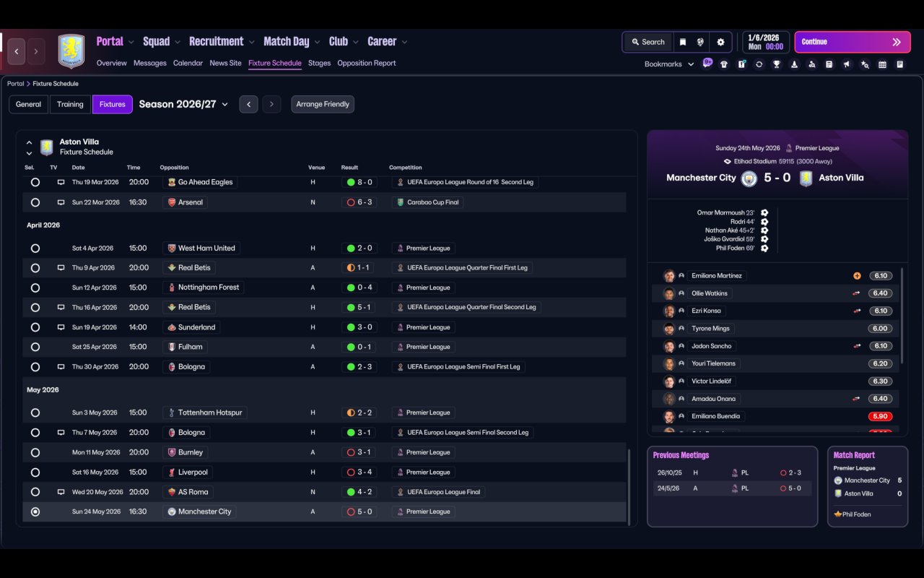Screen dimensions: 924x578
Task: Select the radio button for the Sunderland fixture
Action: [35, 327]
